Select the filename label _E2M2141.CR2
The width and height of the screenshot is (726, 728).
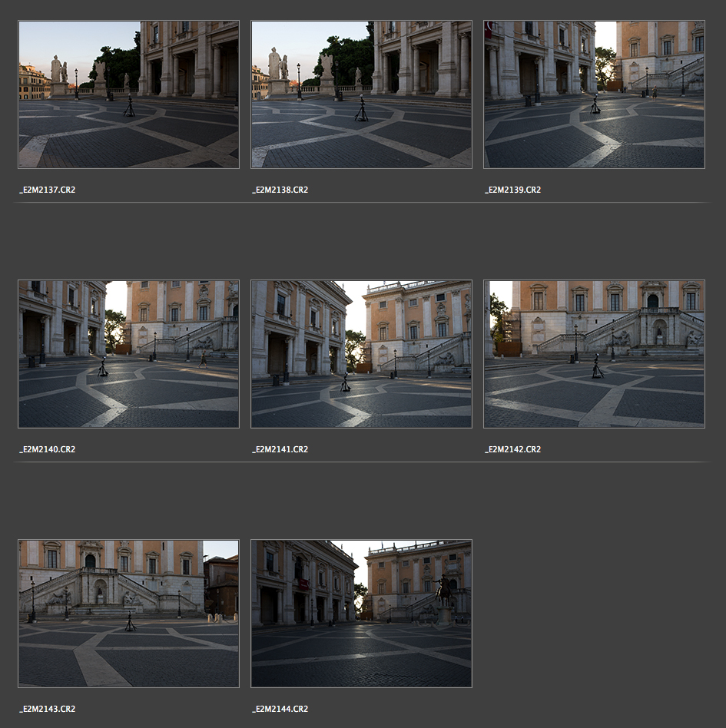280,449
